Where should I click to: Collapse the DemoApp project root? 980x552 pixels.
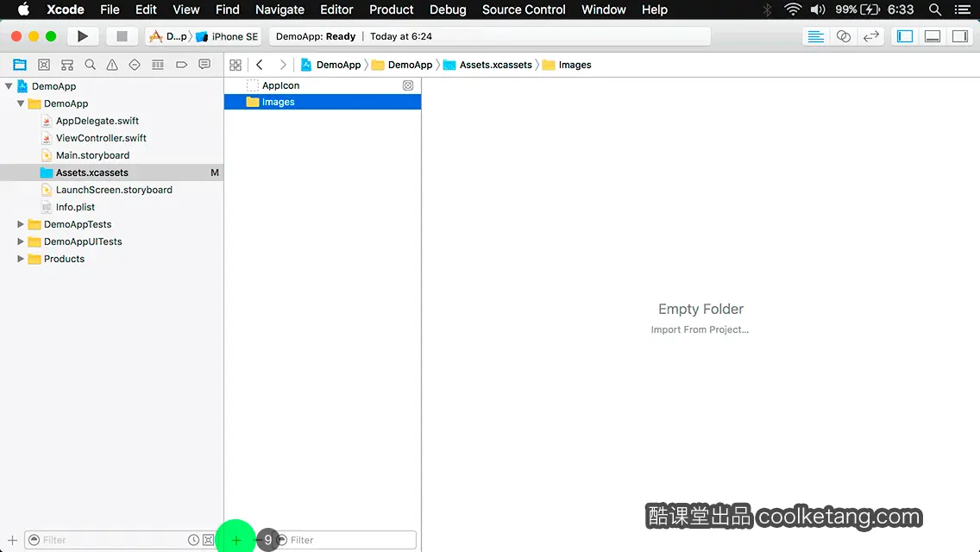[9, 86]
